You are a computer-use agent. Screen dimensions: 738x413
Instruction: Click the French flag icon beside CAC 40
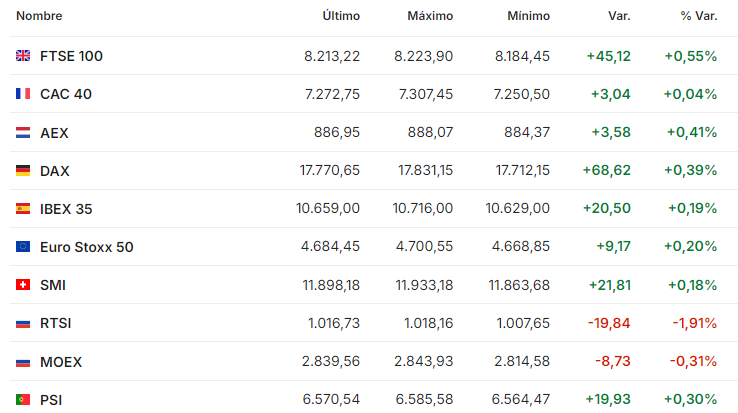pyautogui.click(x=23, y=94)
